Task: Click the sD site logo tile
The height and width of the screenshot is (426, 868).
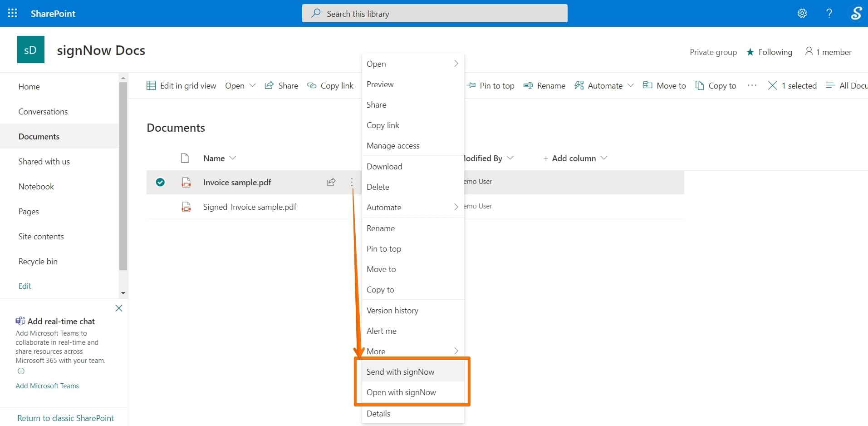Action: coord(31,50)
